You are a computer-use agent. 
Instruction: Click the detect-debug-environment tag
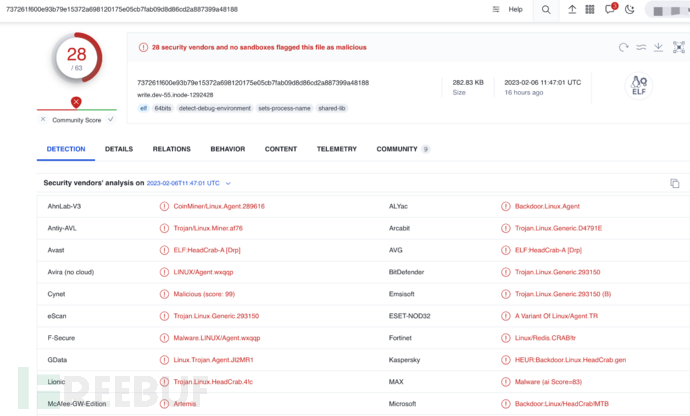pos(215,108)
